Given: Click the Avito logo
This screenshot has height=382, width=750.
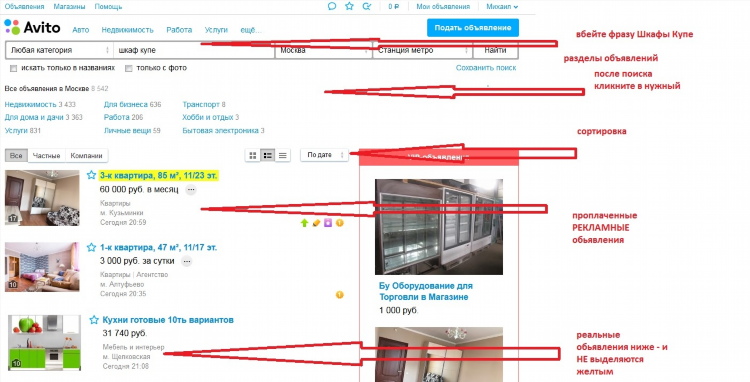Looking at the screenshot, I should click(32, 27).
